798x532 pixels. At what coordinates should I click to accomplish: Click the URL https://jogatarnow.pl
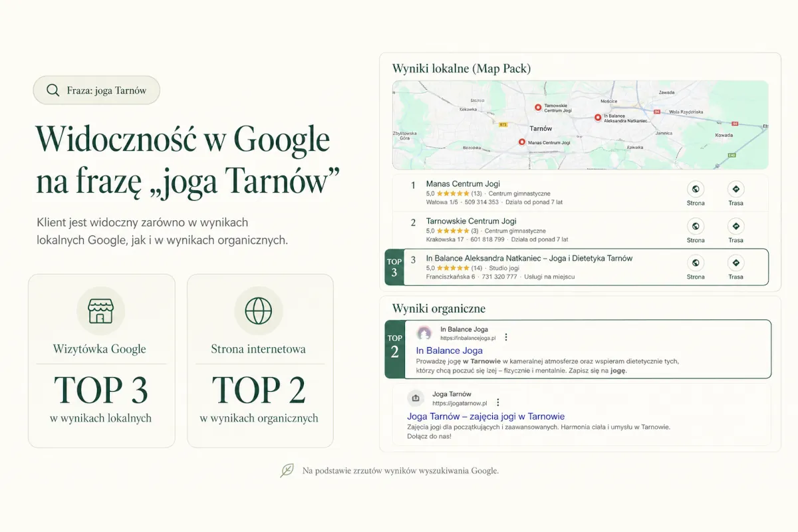pyautogui.click(x=460, y=404)
